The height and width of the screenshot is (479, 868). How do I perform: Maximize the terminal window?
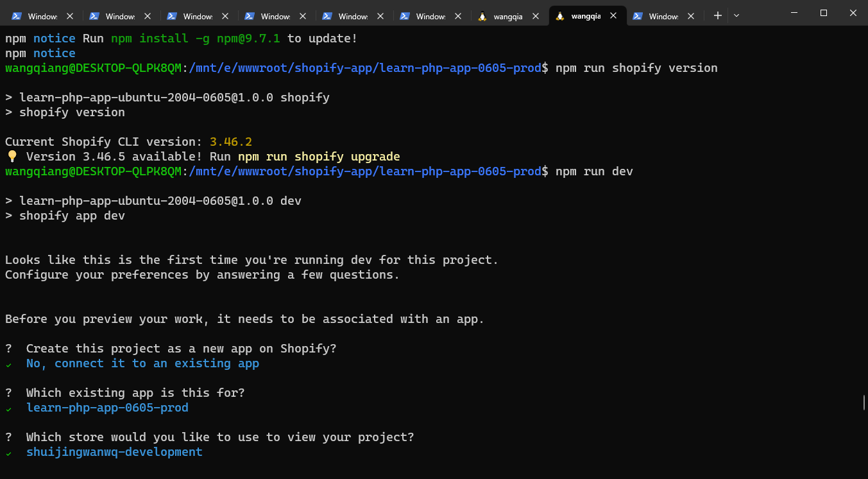(x=824, y=13)
